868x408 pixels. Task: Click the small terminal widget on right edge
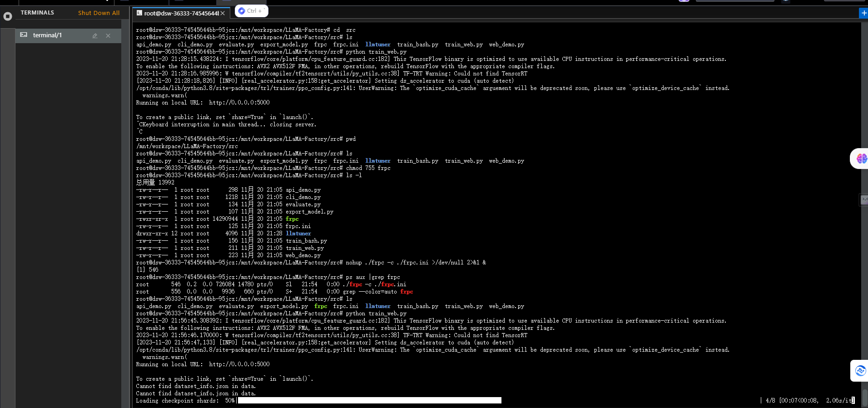(864, 199)
